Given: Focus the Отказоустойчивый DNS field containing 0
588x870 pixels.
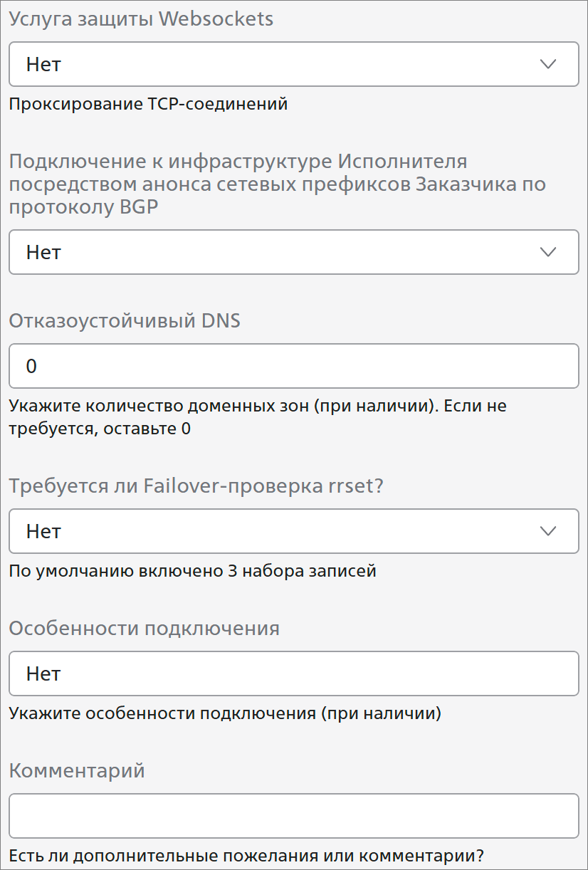Looking at the screenshot, I should tap(293, 366).
